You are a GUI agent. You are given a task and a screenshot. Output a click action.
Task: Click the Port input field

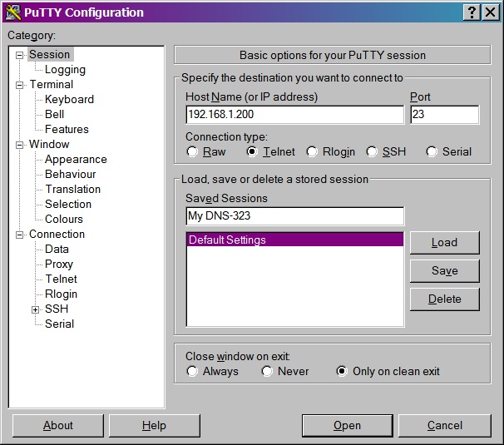tap(445, 115)
